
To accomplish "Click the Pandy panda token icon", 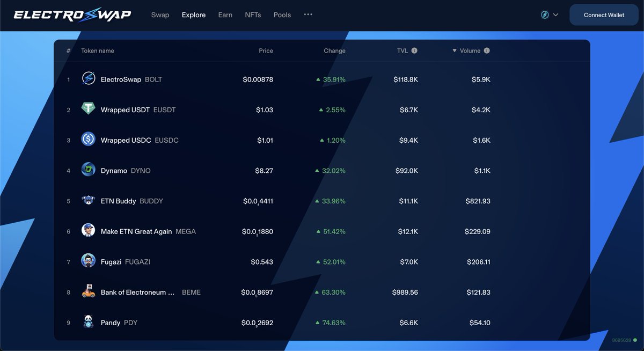I will (88, 322).
